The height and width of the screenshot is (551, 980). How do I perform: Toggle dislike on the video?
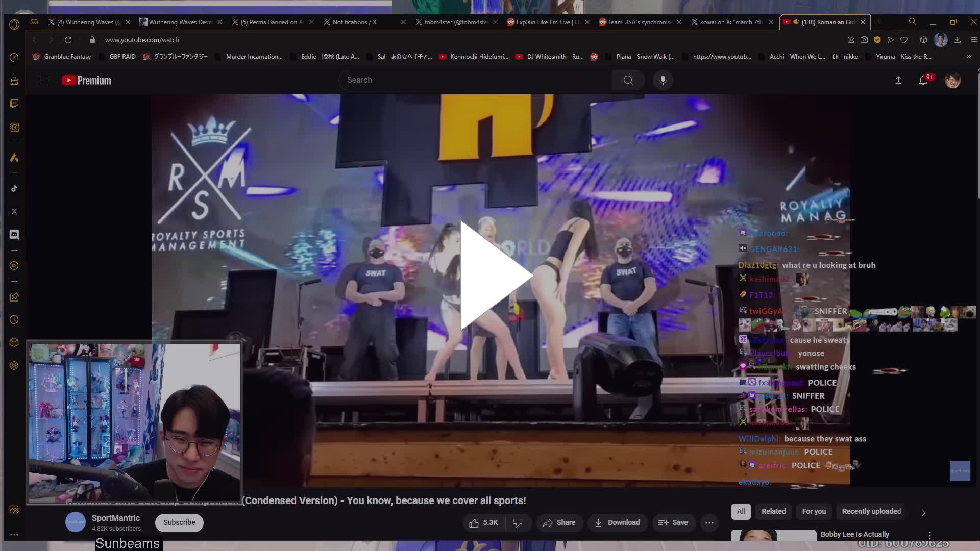click(519, 522)
